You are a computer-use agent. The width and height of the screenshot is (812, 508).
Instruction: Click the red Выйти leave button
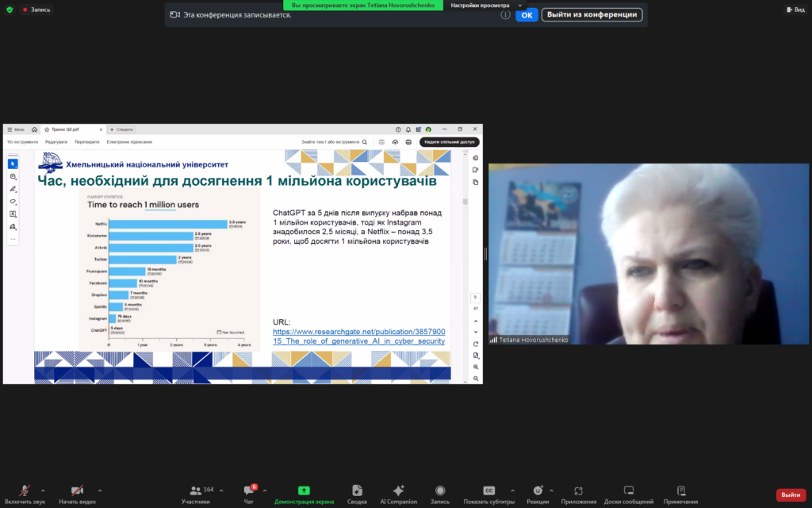click(791, 495)
